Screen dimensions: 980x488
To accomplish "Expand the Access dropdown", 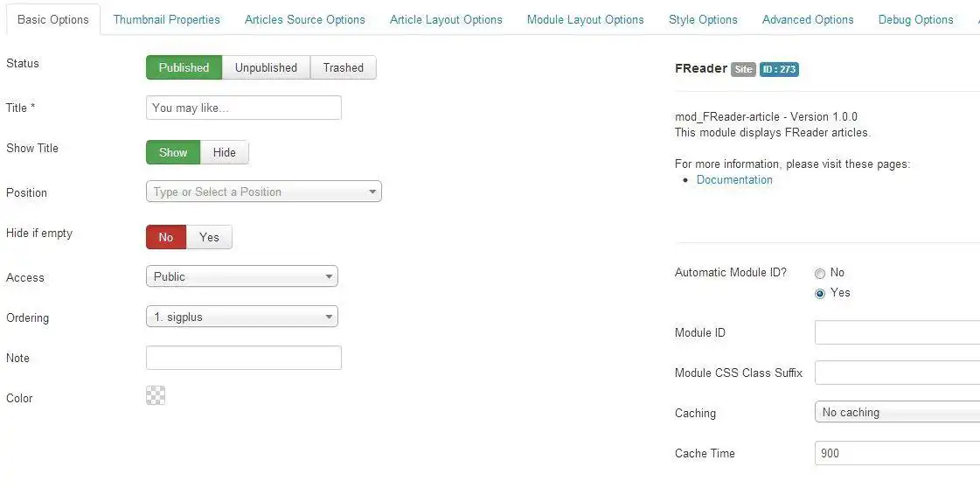I will (241, 277).
